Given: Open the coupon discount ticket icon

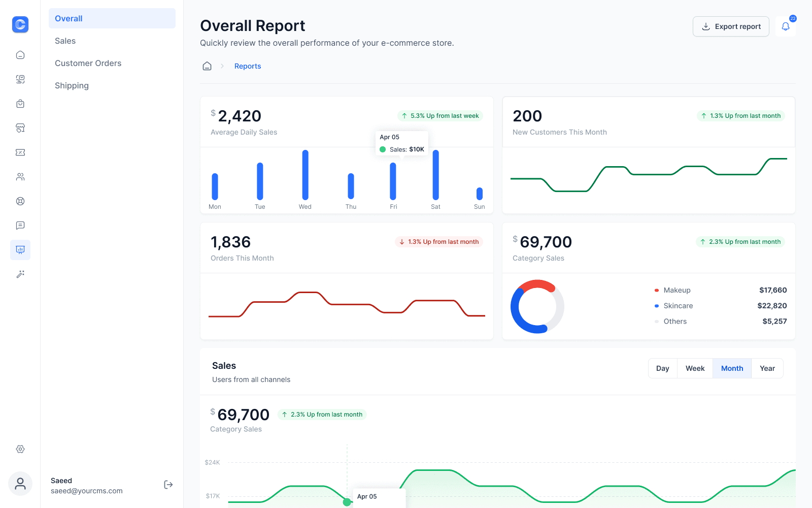Looking at the screenshot, I should pyautogui.click(x=20, y=152).
